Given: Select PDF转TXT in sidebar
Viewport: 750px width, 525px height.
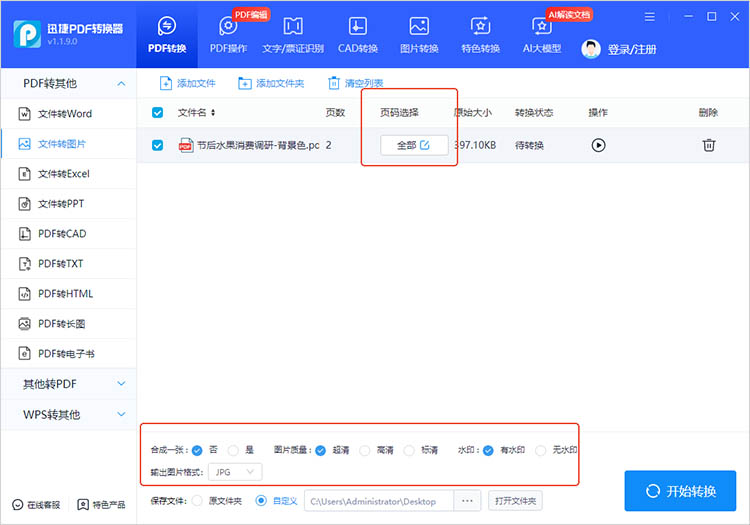Looking at the screenshot, I should click(68, 263).
